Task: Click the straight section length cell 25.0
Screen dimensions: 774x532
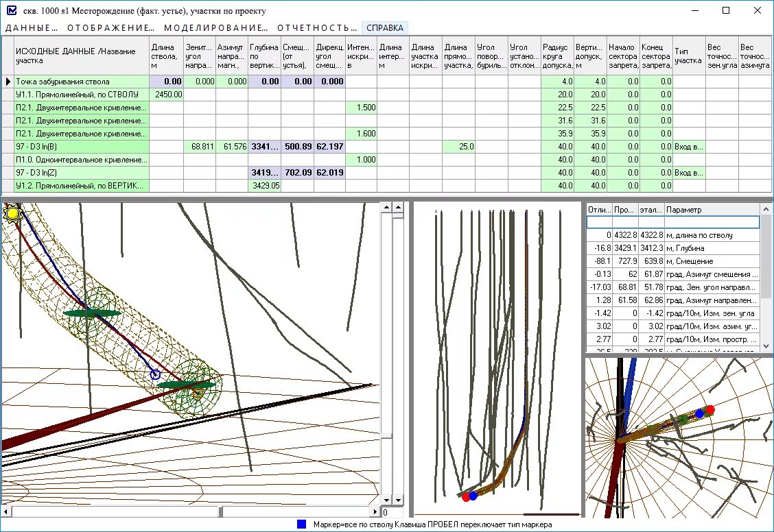Action: coord(458,147)
